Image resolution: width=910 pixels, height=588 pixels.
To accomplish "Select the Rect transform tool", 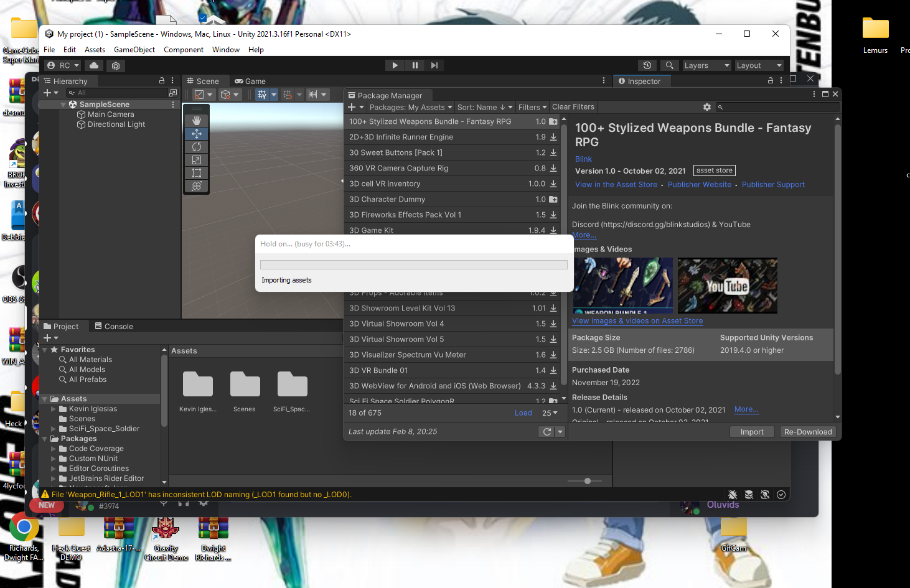I will point(197,173).
